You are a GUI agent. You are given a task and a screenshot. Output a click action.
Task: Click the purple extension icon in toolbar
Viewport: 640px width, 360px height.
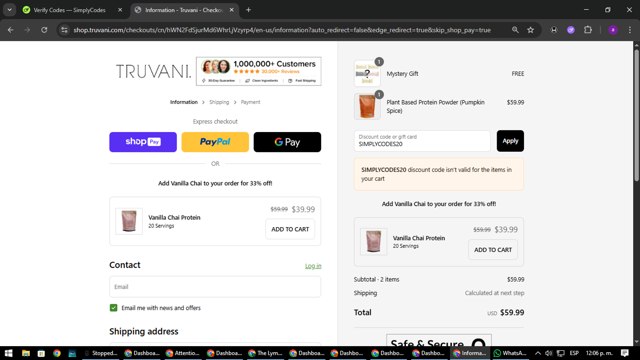(571, 30)
